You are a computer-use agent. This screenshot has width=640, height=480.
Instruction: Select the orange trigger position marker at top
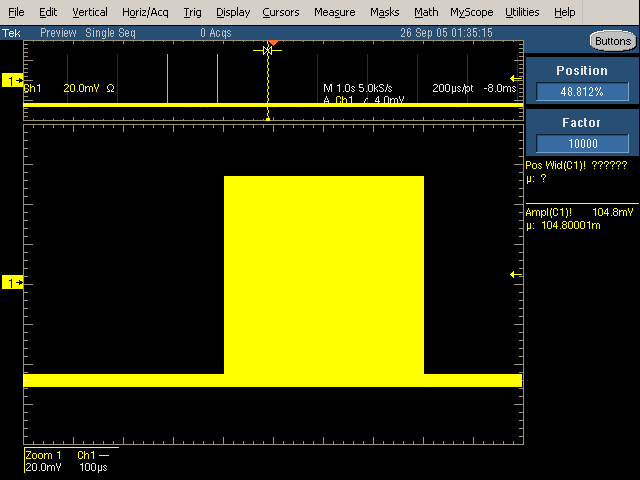(272, 42)
